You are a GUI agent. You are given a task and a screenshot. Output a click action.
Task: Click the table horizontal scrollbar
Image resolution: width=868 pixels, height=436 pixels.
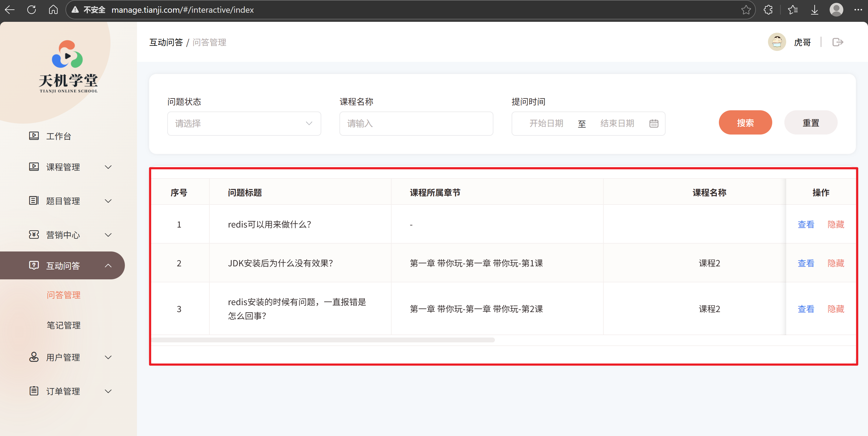[323, 340]
